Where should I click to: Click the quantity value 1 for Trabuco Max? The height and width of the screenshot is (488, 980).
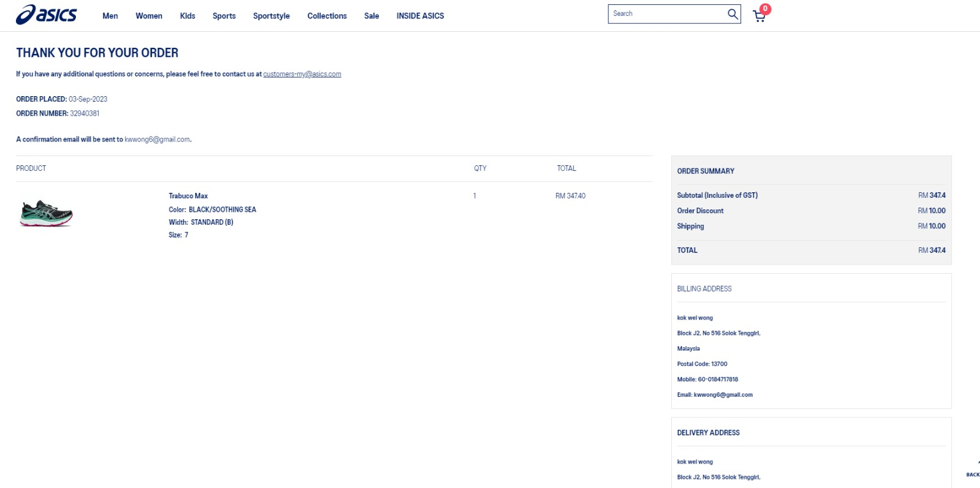tap(475, 196)
